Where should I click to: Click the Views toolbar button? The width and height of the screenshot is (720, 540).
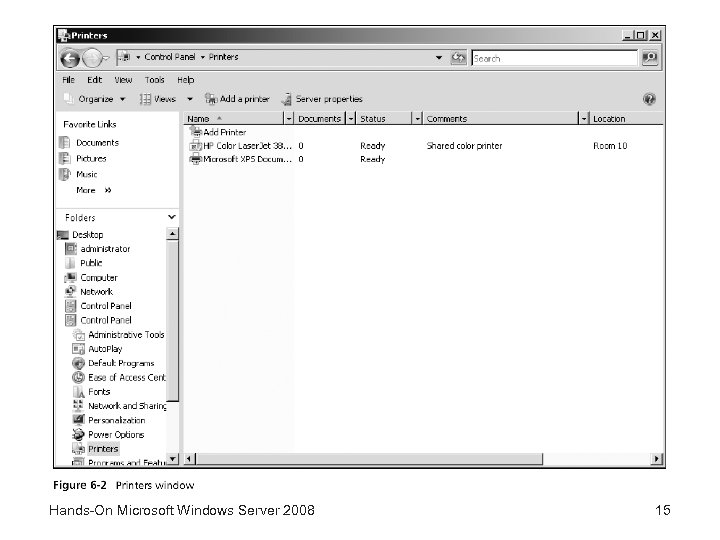(x=158, y=99)
